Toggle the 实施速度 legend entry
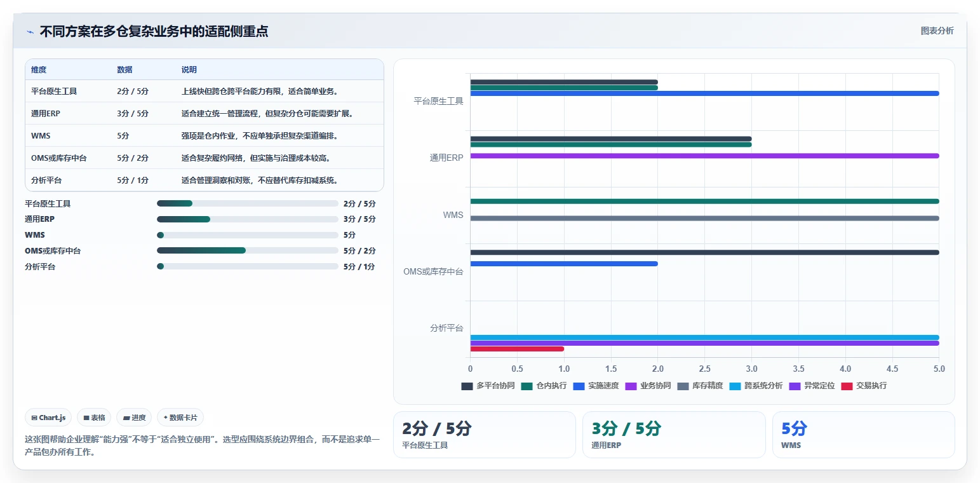The image size is (980, 483). [596, 386]
